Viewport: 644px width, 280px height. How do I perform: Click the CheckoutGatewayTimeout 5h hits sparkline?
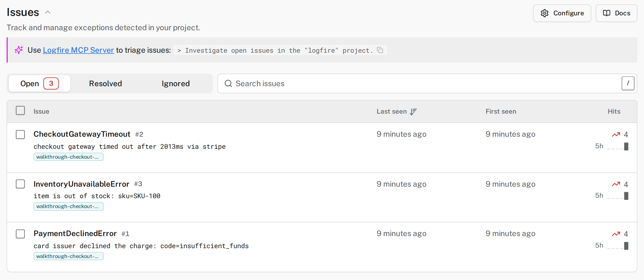pos(618,146)
